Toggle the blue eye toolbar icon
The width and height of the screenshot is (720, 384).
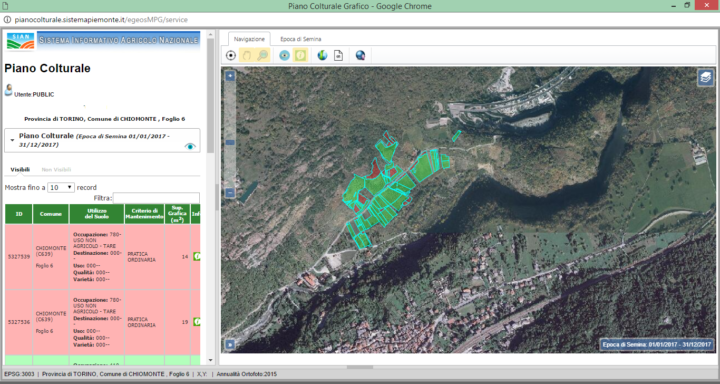(x=285, y=56)
